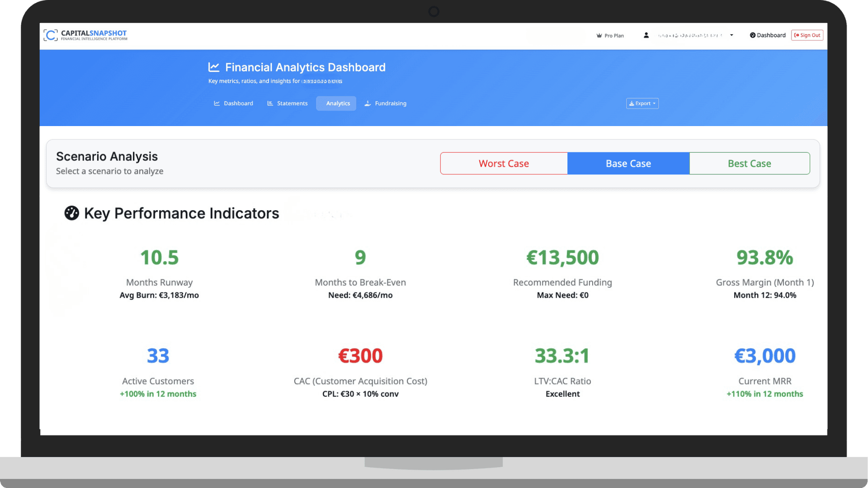Click the Pro Plan crown icon
The height and width of the screenshot is (488, 868).
(x=599, y=36)
